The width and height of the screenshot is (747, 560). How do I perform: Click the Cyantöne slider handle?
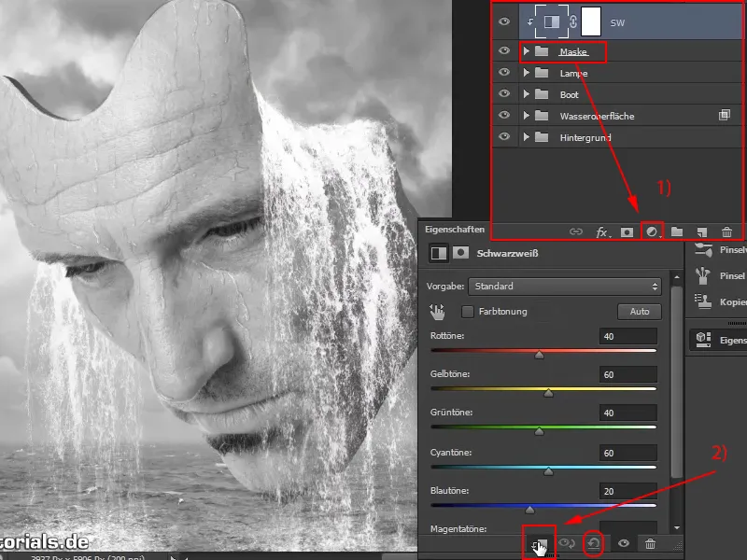[x=548, y=471]
